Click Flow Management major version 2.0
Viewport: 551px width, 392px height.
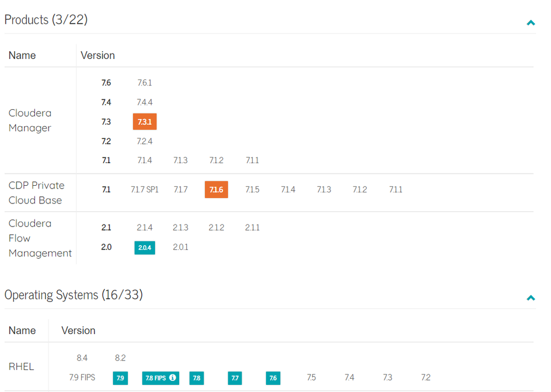point(106,247)
